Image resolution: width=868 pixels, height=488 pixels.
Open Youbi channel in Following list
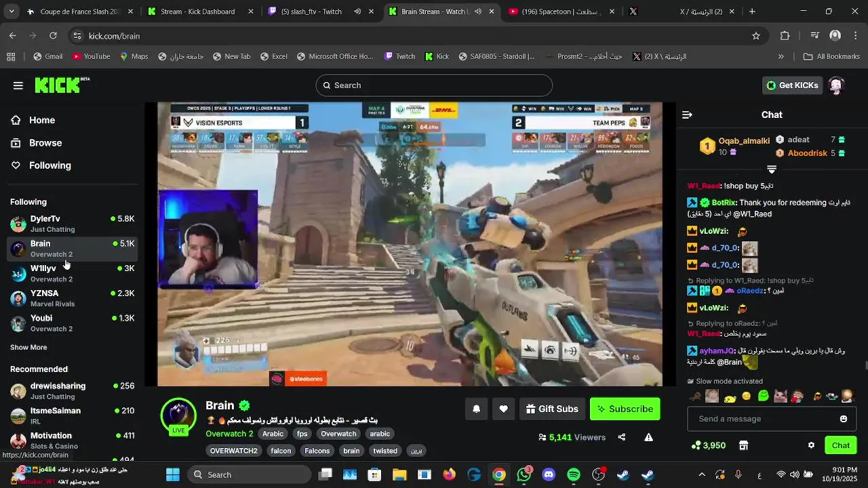[x=72, y=323]
